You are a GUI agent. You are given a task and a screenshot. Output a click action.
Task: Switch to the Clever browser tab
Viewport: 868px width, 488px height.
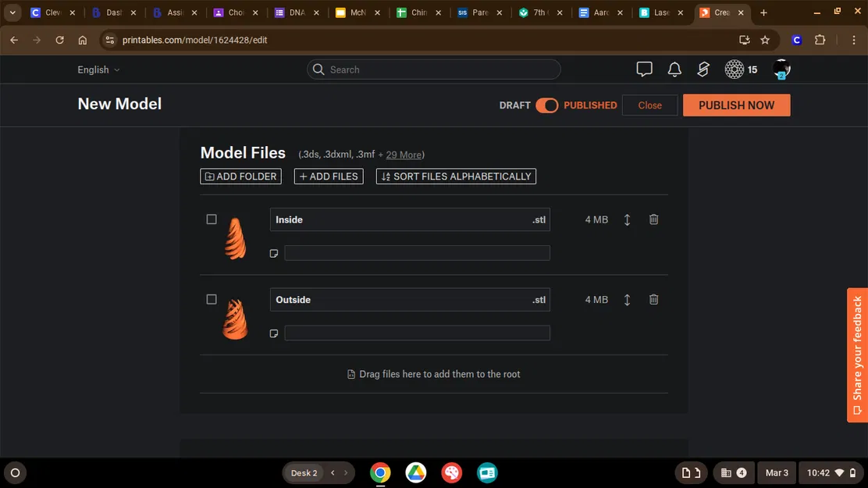[52, 12]
